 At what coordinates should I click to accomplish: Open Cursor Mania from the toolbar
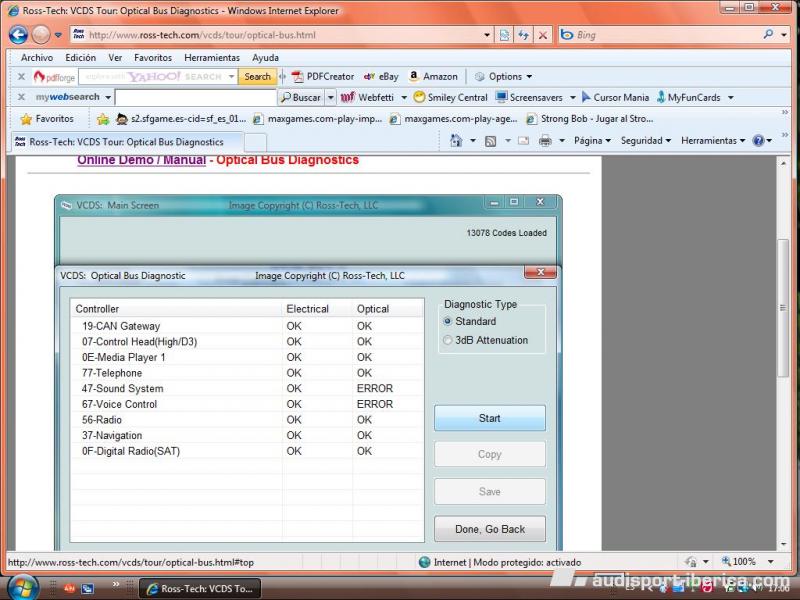tap(615, 97)
